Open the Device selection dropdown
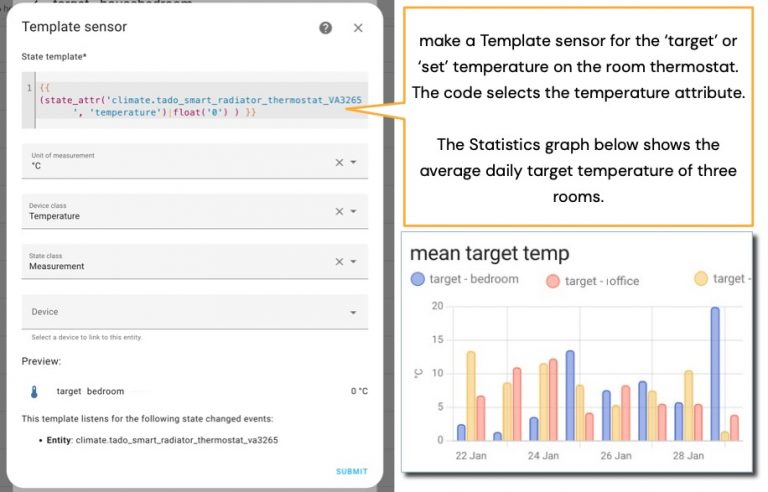768x492 pixels. [x=354, y=312]
